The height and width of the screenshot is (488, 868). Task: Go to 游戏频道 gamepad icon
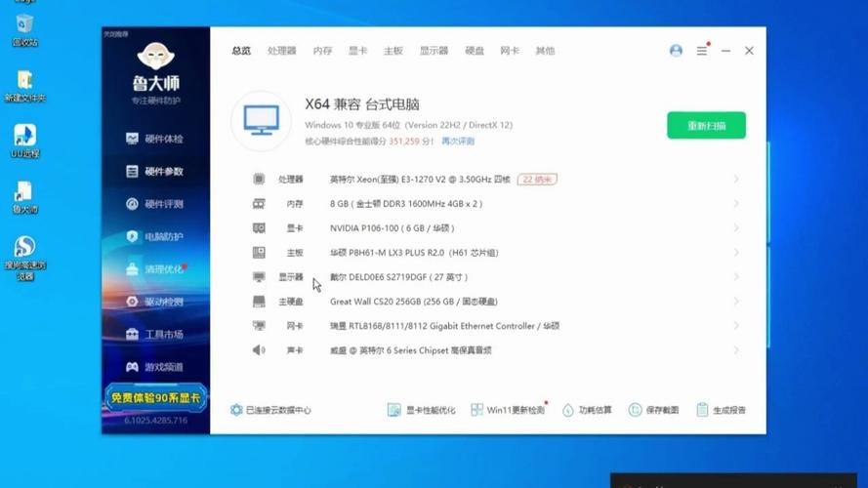point(133,367)
